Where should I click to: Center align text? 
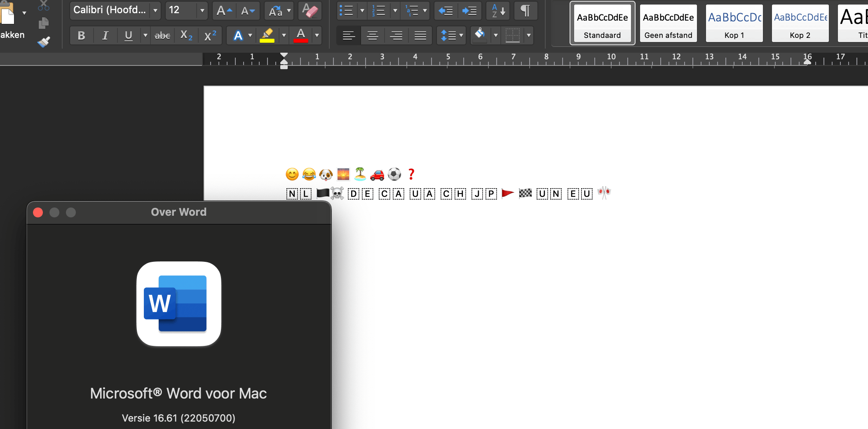[x=373, y=35]
